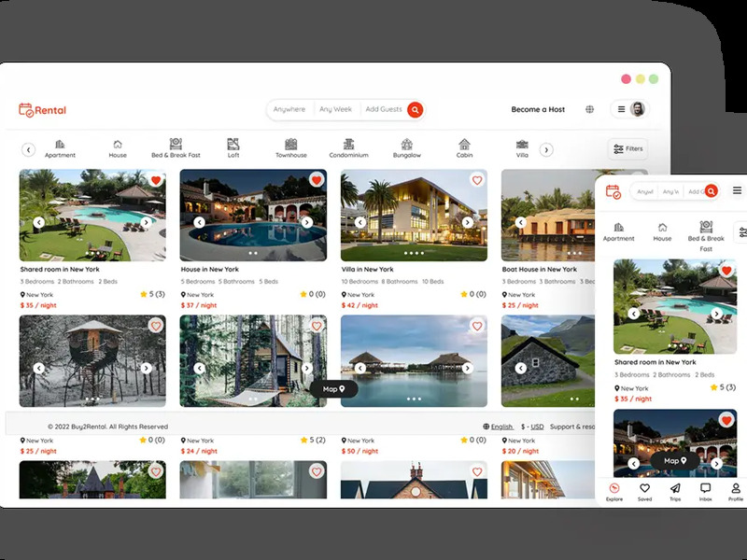Click the Anywhere search field
Viewport: 747px width, 560px height.
(x=289, y=109)
